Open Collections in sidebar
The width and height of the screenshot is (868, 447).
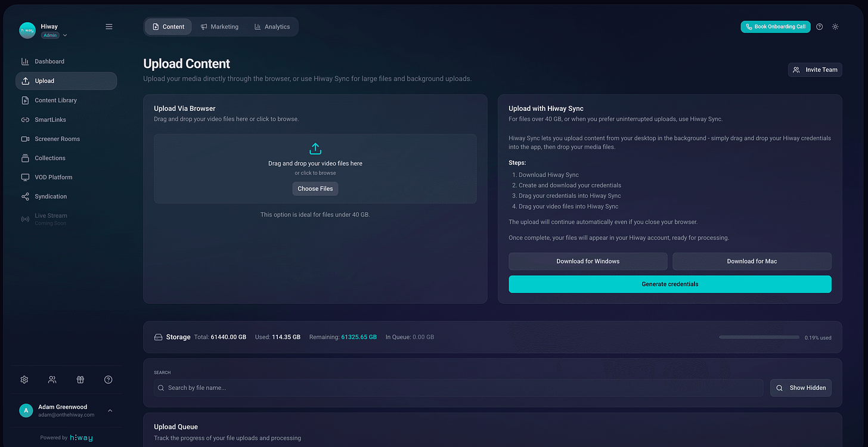[66, 158]
